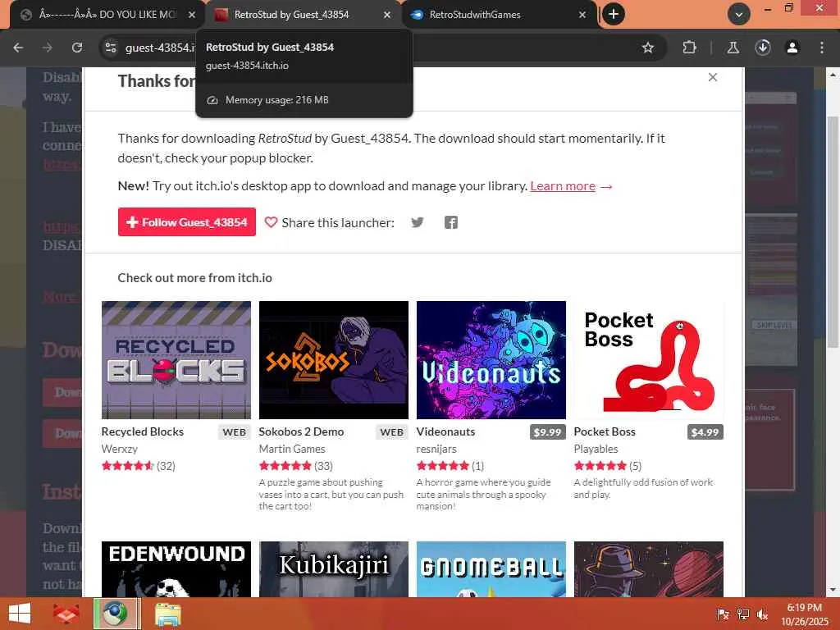The height and width of the screenshot is (630, 840).
Task: Open site information icon in address bar
Action: 111,48
